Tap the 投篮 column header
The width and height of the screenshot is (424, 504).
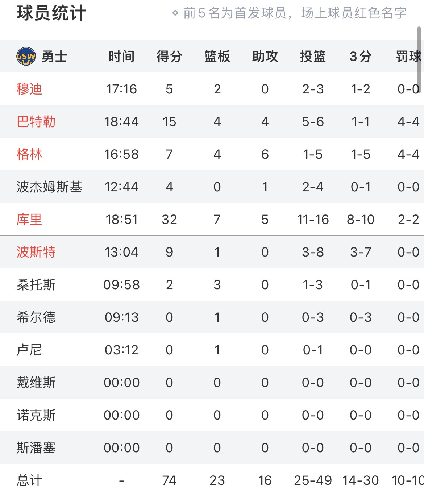(x=313, y=57)
